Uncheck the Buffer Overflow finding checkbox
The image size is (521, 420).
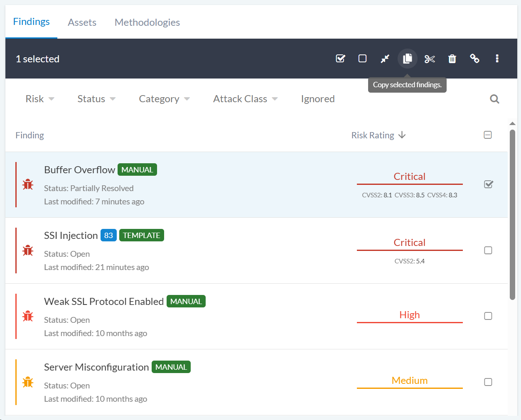(x=488, y=184)
